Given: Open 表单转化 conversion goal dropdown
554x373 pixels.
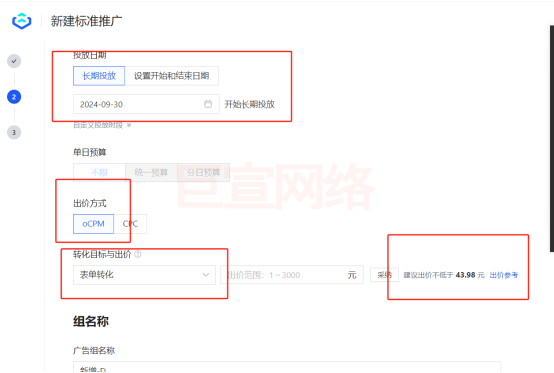Looking at the screenshot, I should pos(144,275).
